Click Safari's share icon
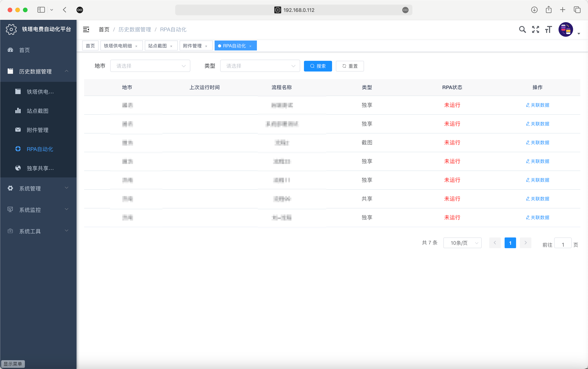 point(548,10)
